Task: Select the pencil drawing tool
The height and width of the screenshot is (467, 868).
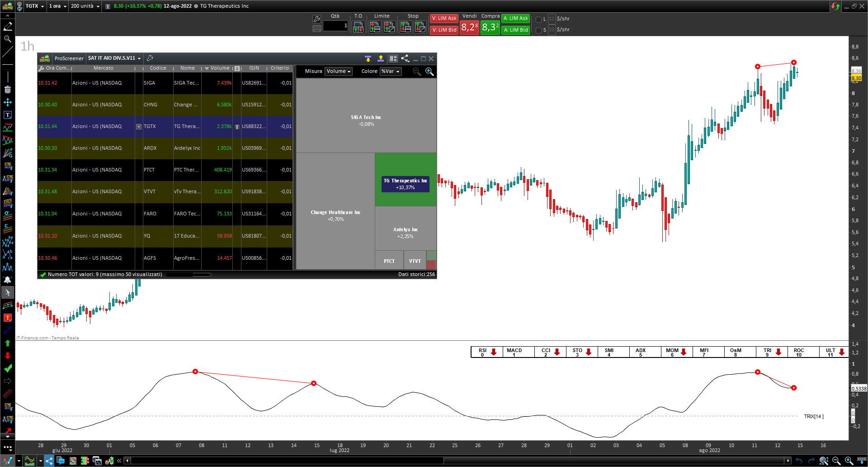Action: (x=8, y=26)
